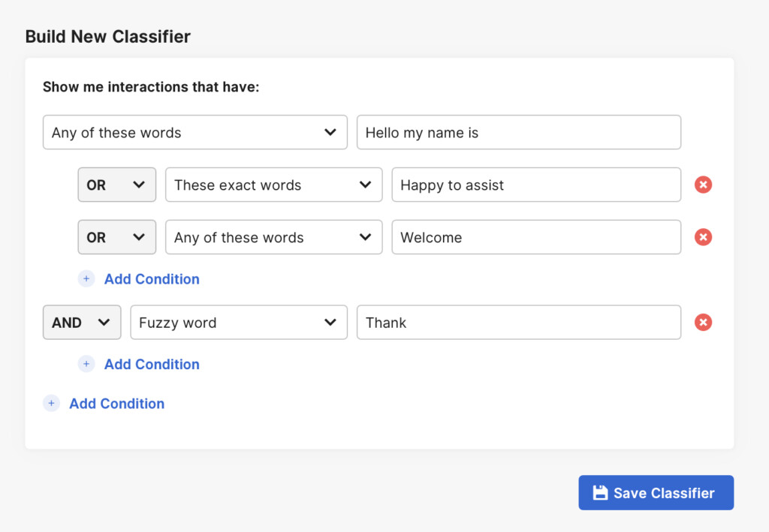Remove the "Happy to assist" condition row
Screen dimensions: 769x532
coord(703,185)
